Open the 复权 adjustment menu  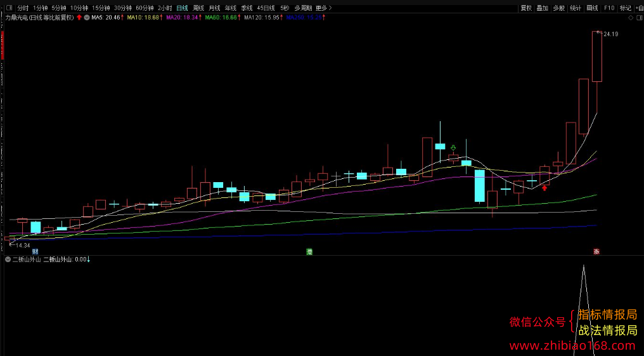(526, 8)
